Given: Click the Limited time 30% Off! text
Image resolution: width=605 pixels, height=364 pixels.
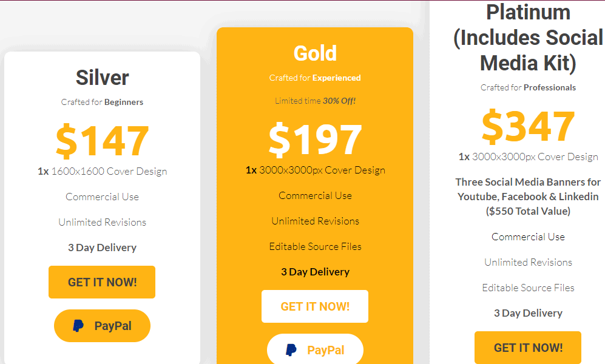Looking at the screenshot, I should click(x=315, y=101).
